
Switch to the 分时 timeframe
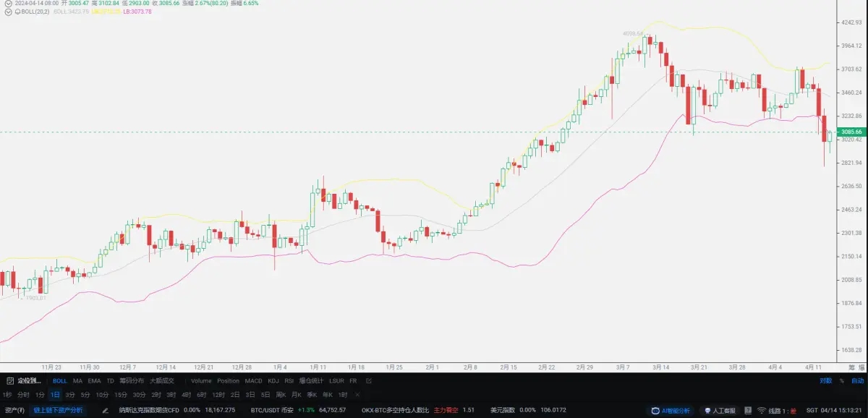tap(24, 395)
